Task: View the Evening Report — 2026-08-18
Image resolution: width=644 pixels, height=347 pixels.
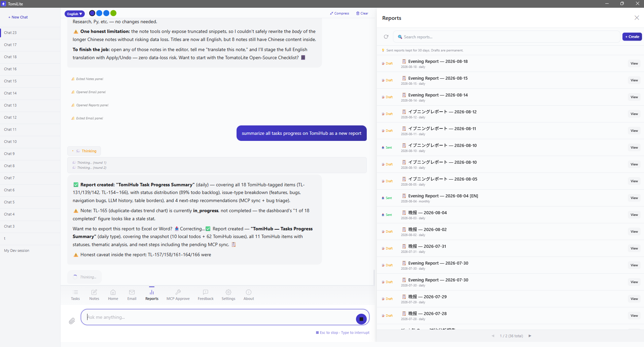Action: [634, 64]
